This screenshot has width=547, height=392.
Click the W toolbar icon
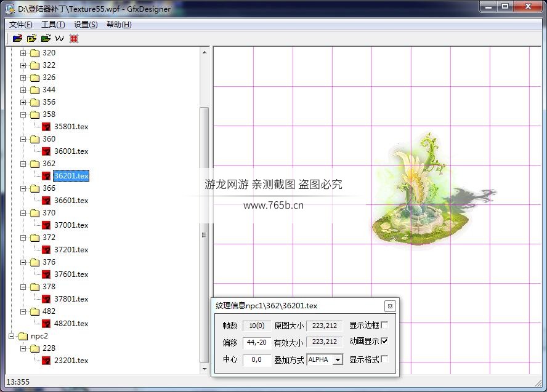tap(60, 38)
